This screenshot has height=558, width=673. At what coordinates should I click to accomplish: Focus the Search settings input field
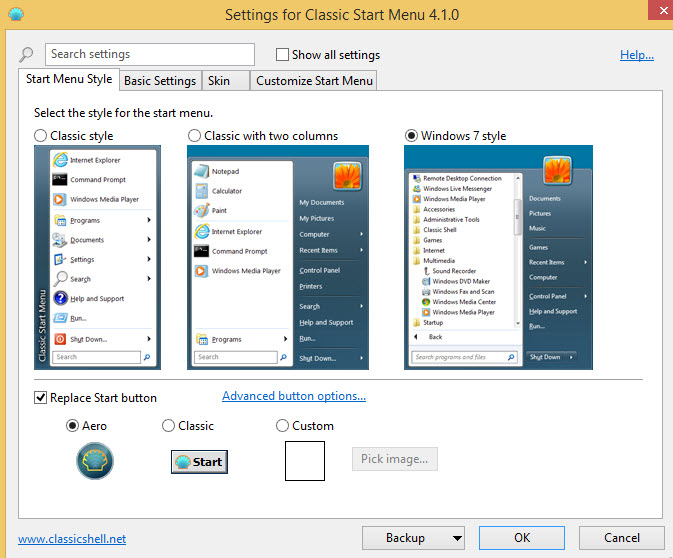click(x=150, y=55)
